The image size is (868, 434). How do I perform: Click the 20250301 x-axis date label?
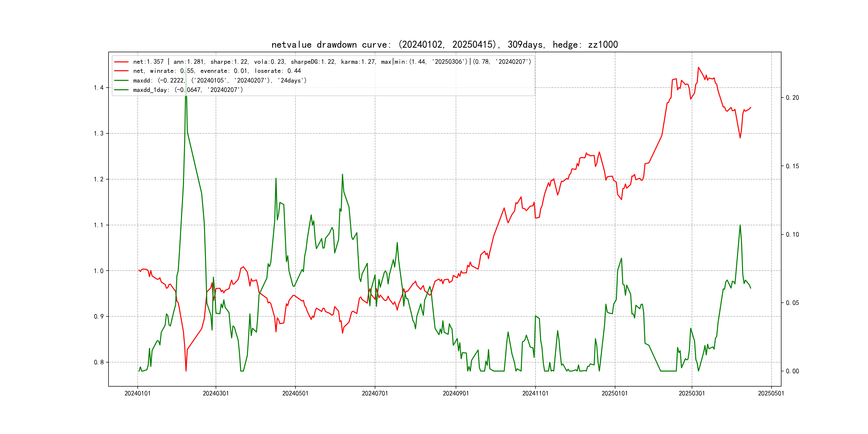691,394
